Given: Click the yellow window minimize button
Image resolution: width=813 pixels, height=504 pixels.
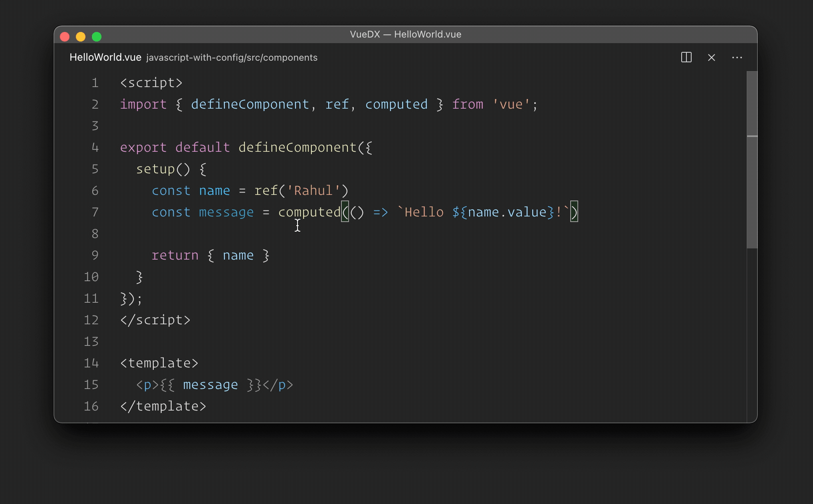Looking at the screenshot, I should coord(81,37).
